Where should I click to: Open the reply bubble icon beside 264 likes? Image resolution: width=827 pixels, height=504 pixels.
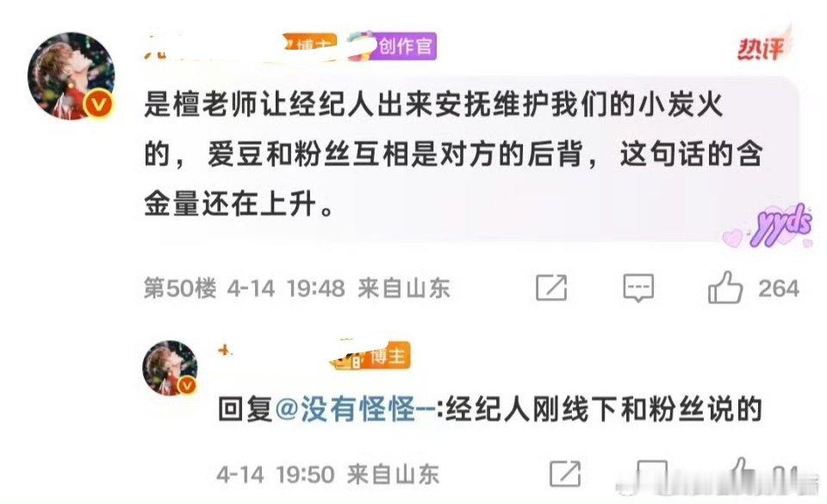(638, 288)
